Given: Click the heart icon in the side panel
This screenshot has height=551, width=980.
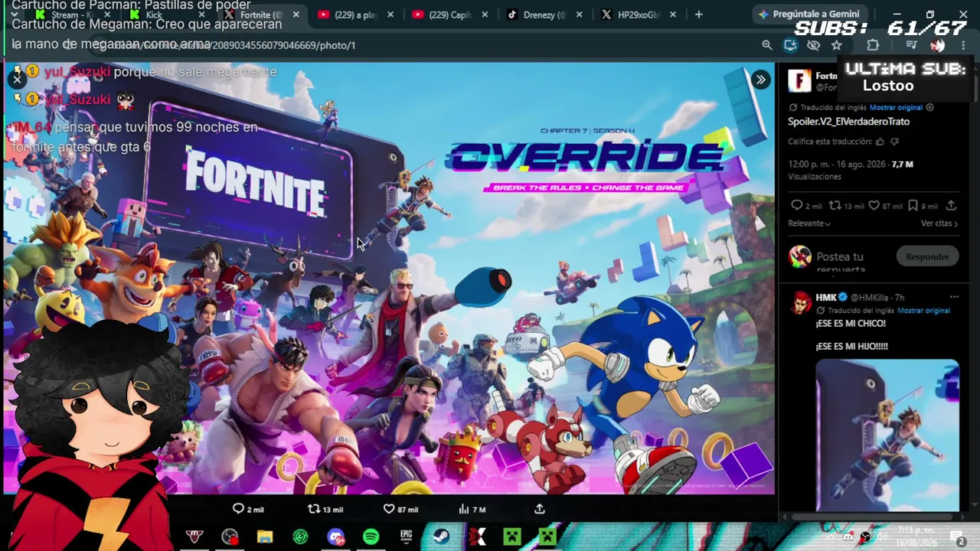Looking at the screenshot, I should click(x=874, y=205).
